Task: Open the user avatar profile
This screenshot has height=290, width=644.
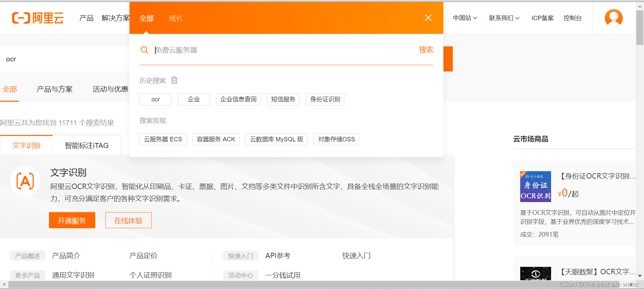Action: (613, 18)
